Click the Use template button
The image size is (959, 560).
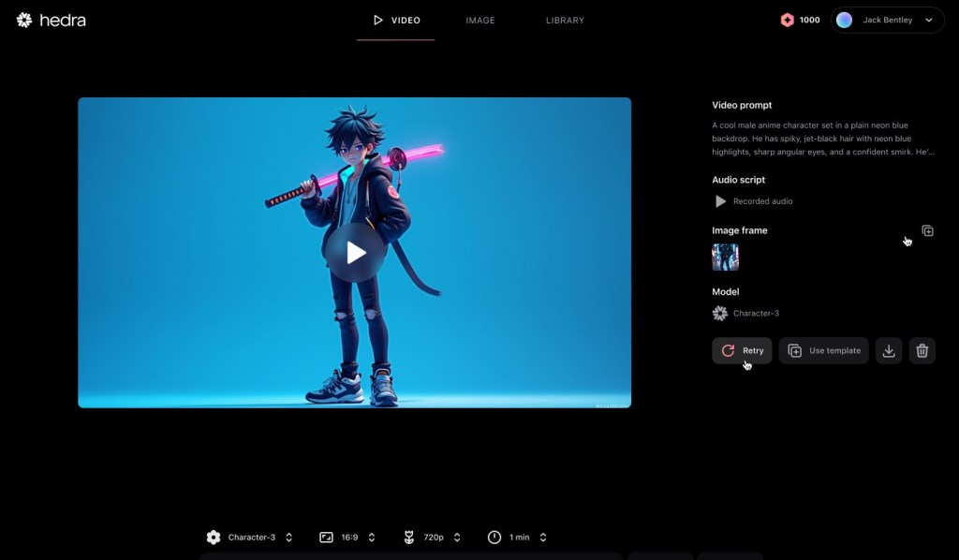coord(823,350)
